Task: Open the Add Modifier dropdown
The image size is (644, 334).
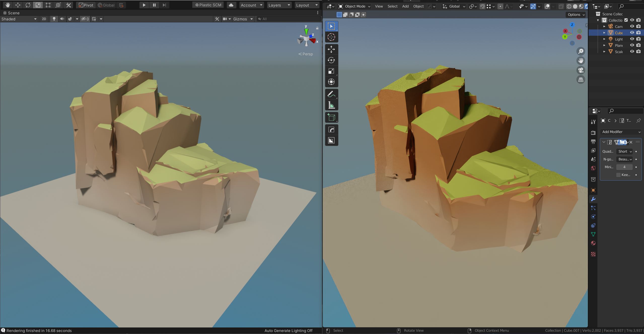Action: tap(621, 132)
